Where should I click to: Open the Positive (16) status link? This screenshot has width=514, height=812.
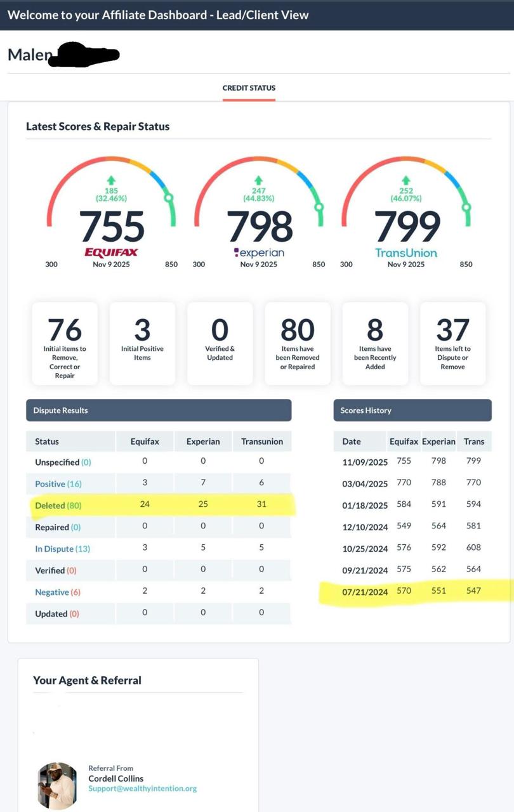point(58,484)
